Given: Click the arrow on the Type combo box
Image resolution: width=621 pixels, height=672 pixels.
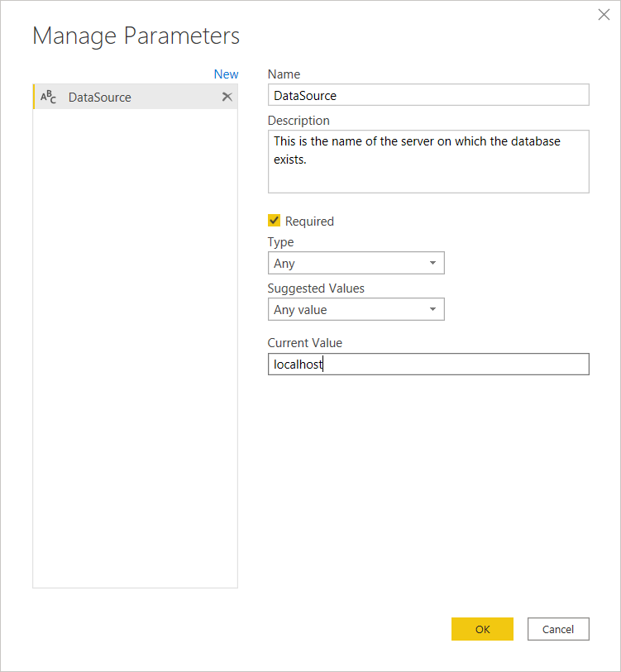Looking at the screenshot, I should coord(432,264).
